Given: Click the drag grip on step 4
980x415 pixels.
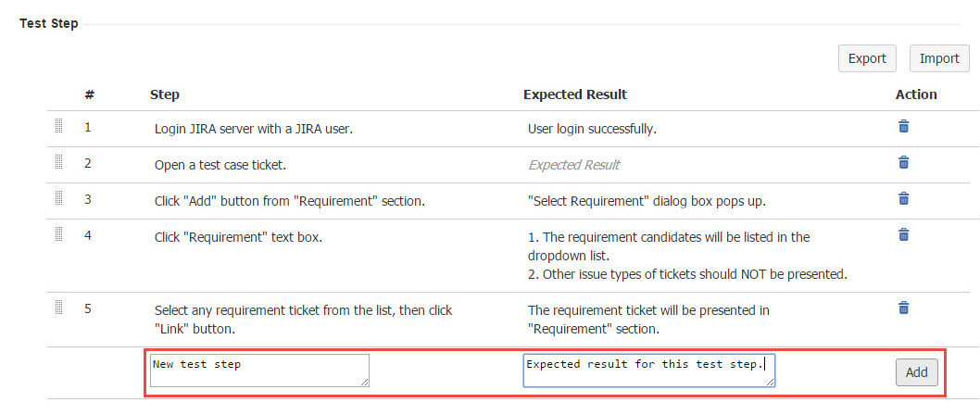Looking at the screenshot, I should coord(59,234).
